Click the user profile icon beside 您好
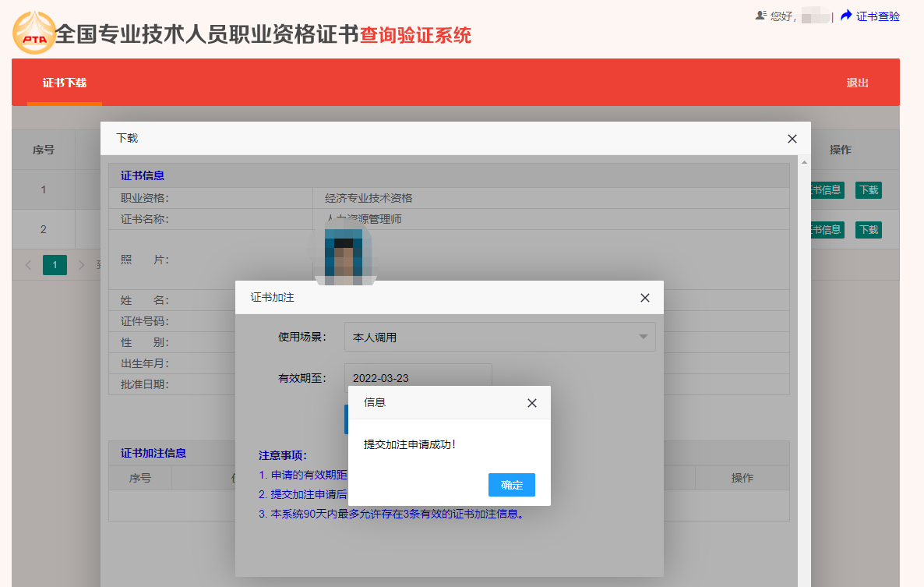The width and height of the screenshot is (924, 587). [x=761, y=16]
